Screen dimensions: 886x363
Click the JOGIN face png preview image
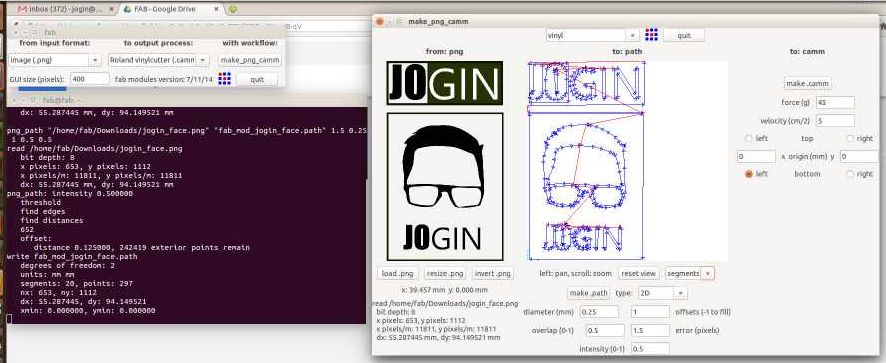[x=445, y=161]
